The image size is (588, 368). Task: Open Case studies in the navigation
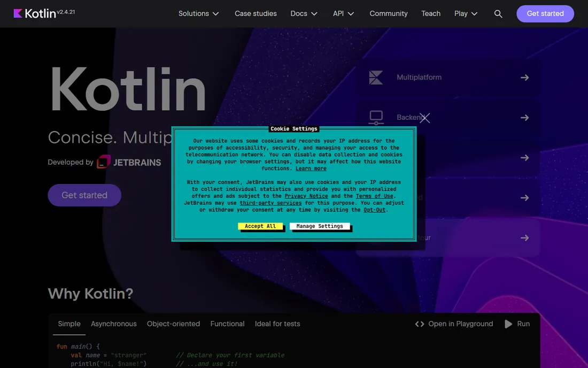(x=256, y=13)
